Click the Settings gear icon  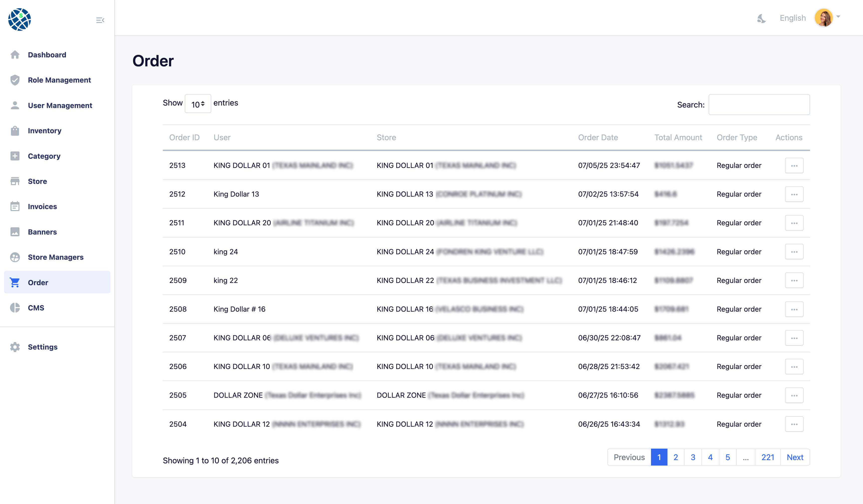pos(15,347)
